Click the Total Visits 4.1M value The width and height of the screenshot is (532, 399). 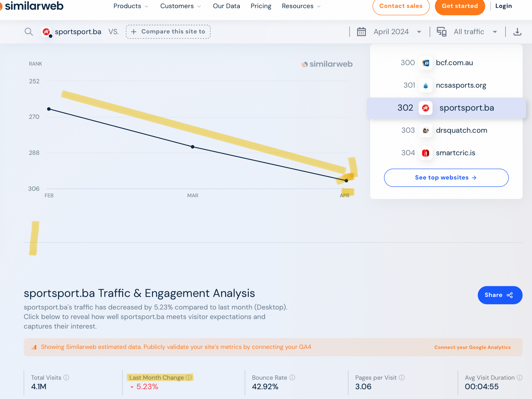[39, 387]
